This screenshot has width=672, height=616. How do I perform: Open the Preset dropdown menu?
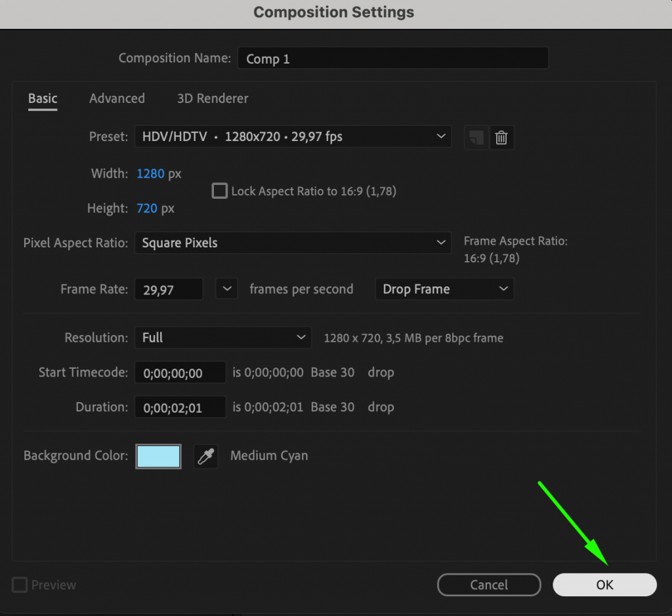(x=293, y=136)
